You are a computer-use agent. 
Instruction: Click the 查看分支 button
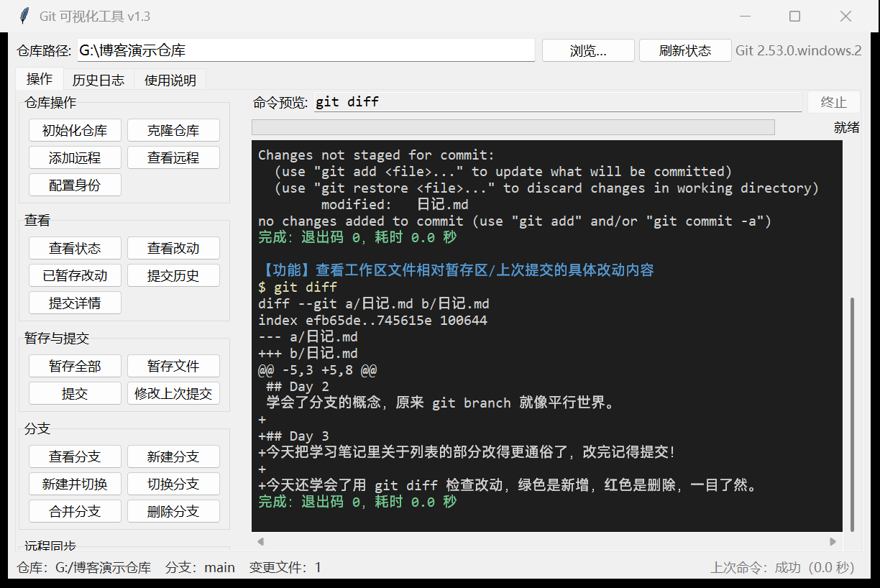click(x=75, y=457)
